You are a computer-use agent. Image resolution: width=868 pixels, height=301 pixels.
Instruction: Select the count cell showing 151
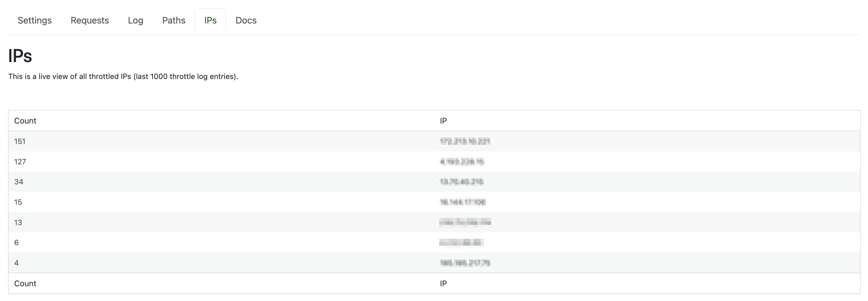click(20, 141)
